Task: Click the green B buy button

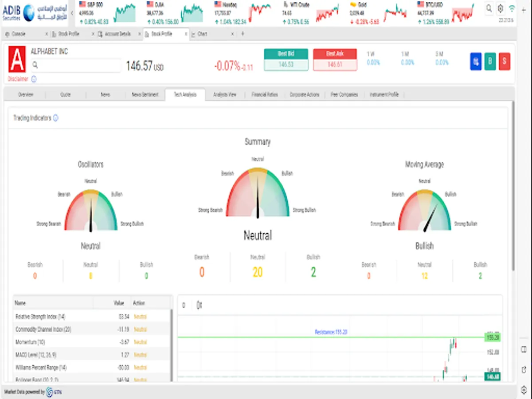Action: click(x=490, y=62)
